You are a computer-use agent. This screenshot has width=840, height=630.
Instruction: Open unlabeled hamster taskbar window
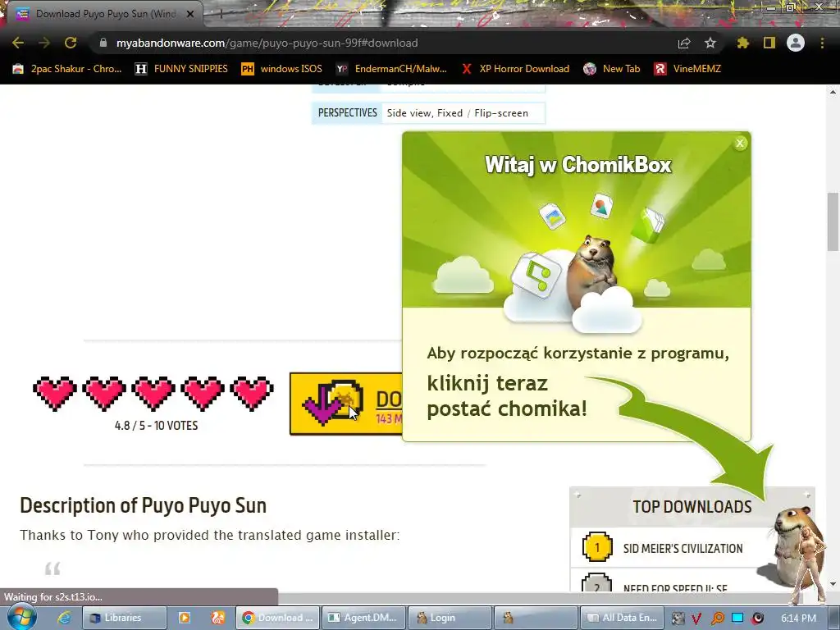point(535,618)
